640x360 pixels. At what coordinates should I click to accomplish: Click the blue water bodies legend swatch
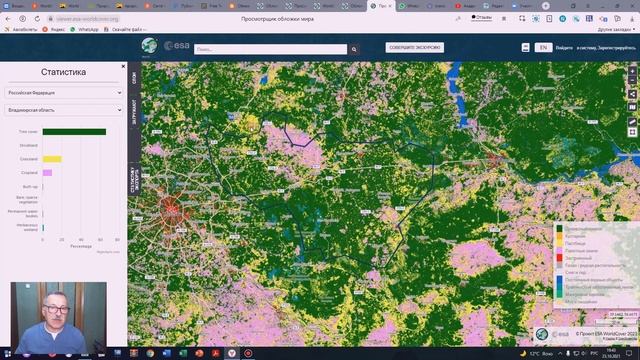(560, 280)
